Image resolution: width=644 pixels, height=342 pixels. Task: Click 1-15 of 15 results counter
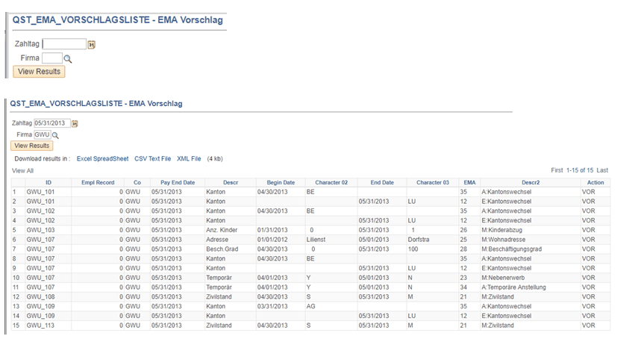click(x=580, y=170)
